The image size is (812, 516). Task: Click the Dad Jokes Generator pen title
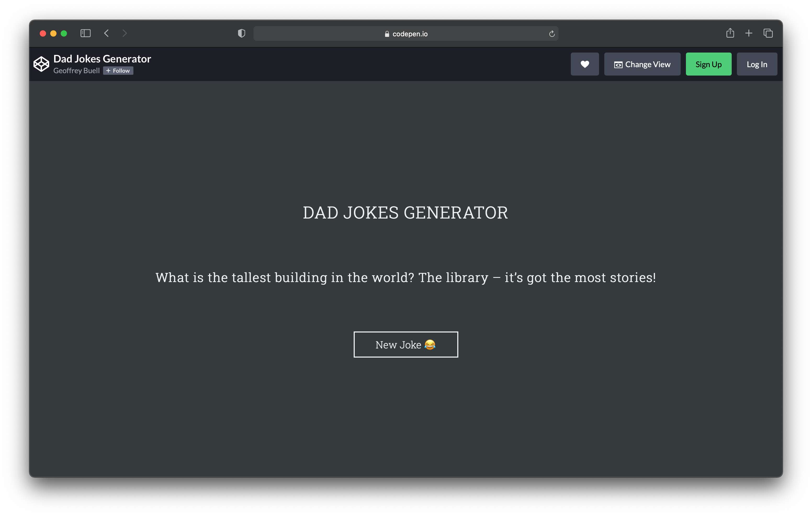coord(102,59)
